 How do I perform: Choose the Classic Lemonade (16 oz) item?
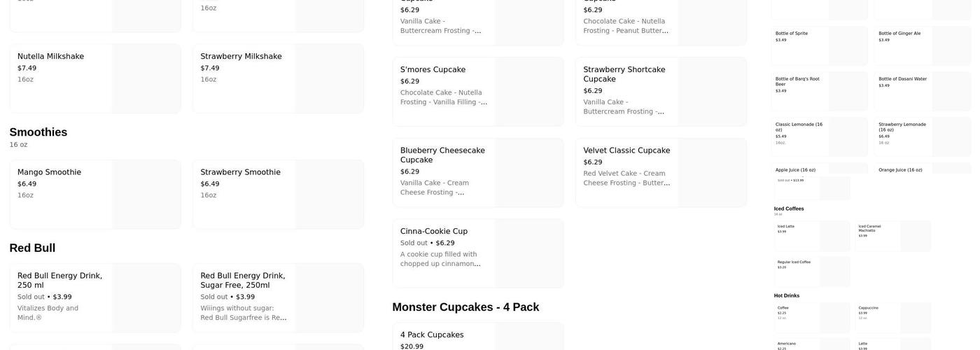tap(819, 136)
